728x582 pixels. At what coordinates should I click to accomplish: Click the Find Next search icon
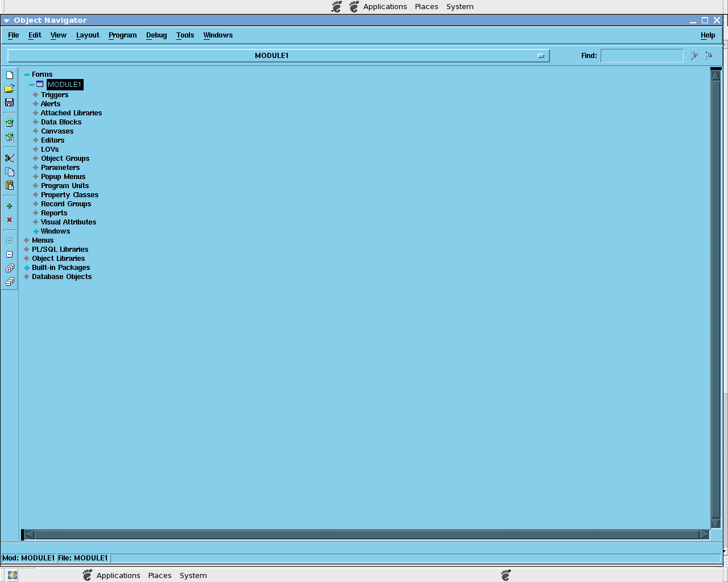(x=694, y=56)
